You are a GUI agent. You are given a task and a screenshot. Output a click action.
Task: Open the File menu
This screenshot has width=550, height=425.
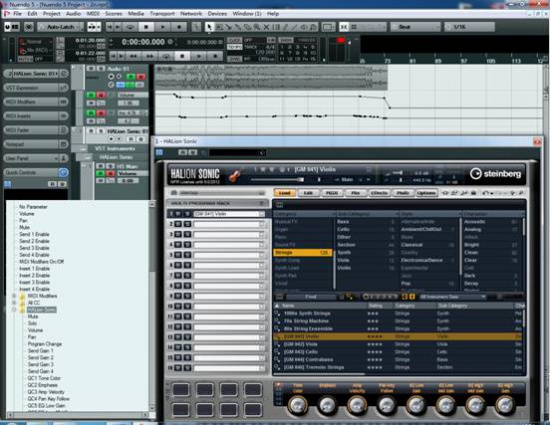pos(18,14)
